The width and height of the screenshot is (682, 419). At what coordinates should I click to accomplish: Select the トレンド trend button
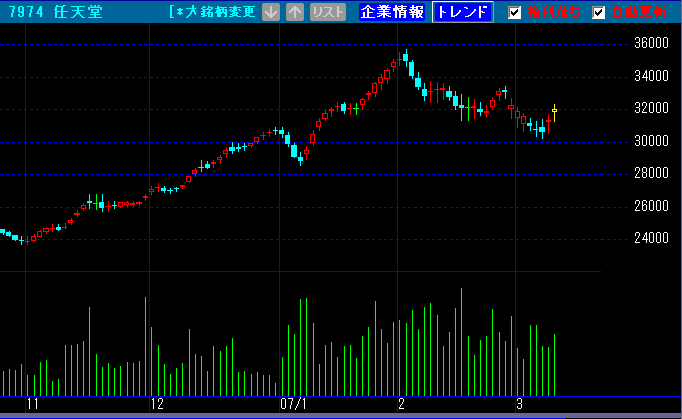463,12
